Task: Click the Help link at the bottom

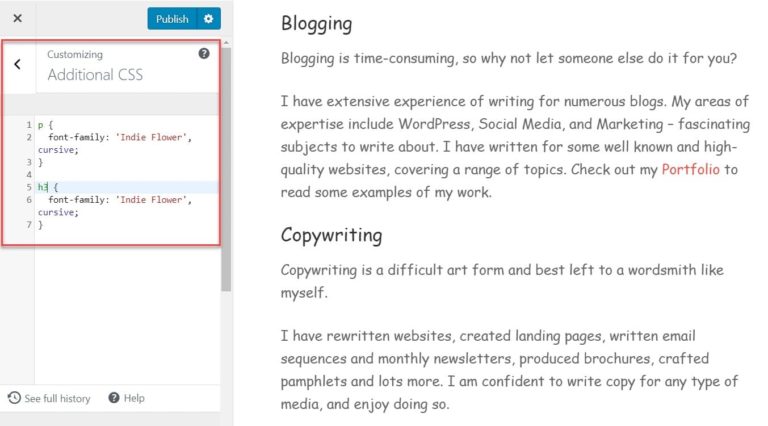Action: [x=134, y=398]
